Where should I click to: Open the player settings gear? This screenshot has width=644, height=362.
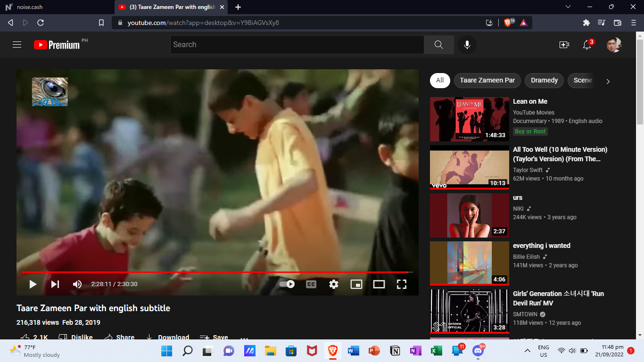[x=334, y=284]
